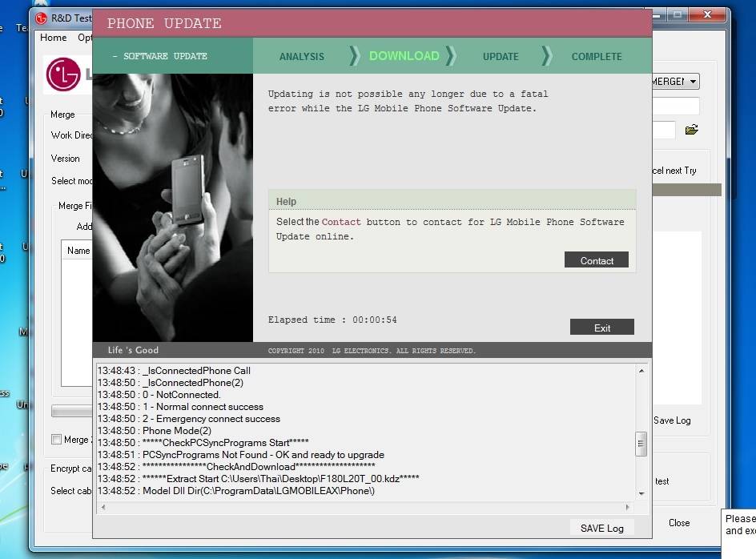
Task: Click the log horizontal scroll left arrow
Action: 103,507
